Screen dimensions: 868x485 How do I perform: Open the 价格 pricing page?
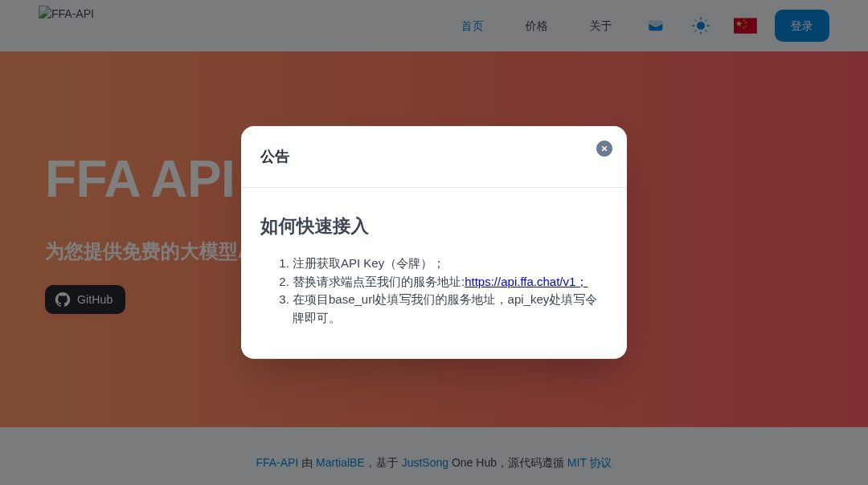(x=536, y=26)
